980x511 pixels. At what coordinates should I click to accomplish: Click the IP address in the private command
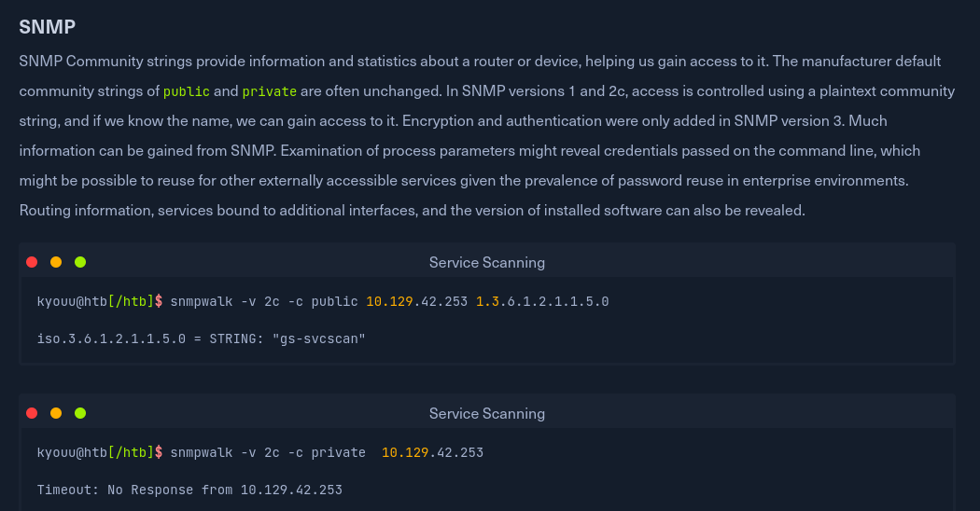click(432, 452)
